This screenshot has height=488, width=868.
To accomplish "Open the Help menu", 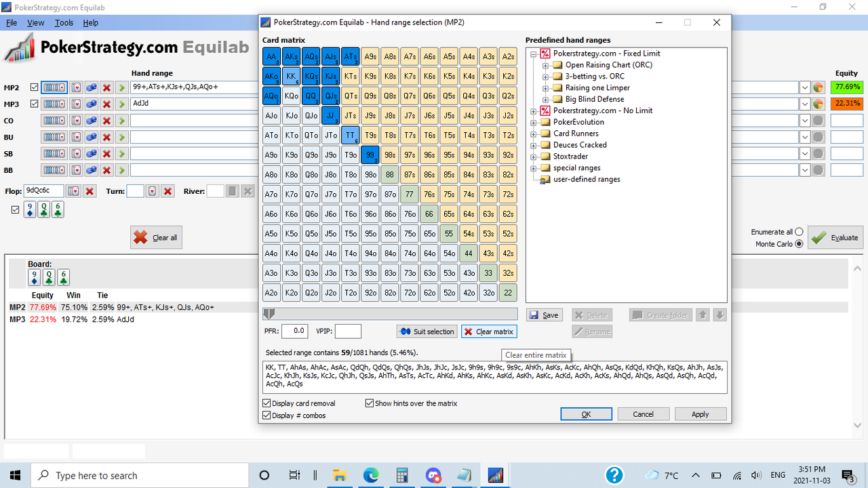I will [x=91, y=22].
